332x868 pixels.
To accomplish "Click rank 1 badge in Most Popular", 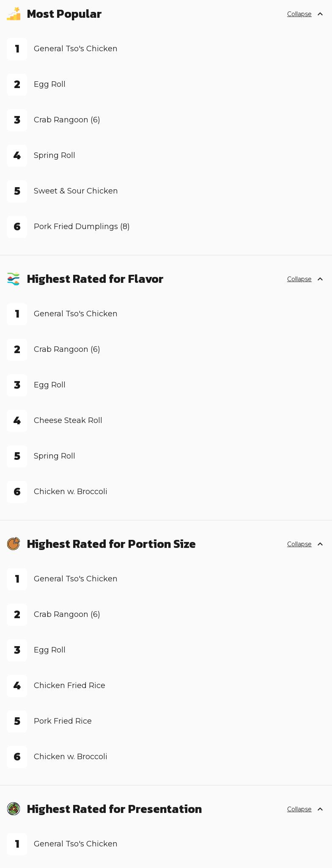I will 17,49.
